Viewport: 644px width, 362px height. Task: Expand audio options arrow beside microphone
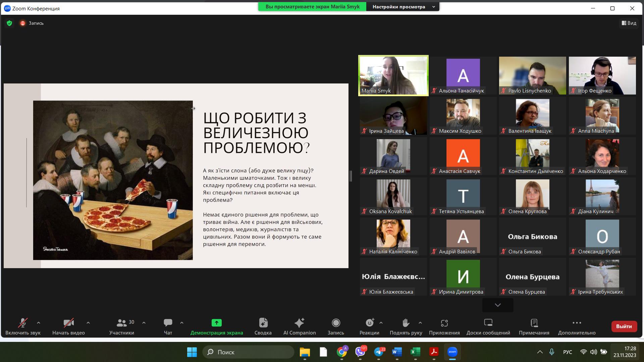click(39, 323)
